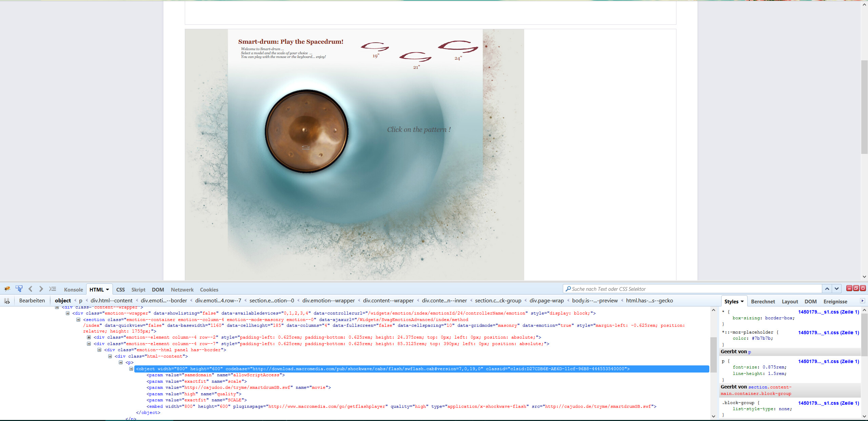Image resolution: width=868 pixels, height=421 pixels.
Task: Open the DOM main panel tab
Action: 158,290
